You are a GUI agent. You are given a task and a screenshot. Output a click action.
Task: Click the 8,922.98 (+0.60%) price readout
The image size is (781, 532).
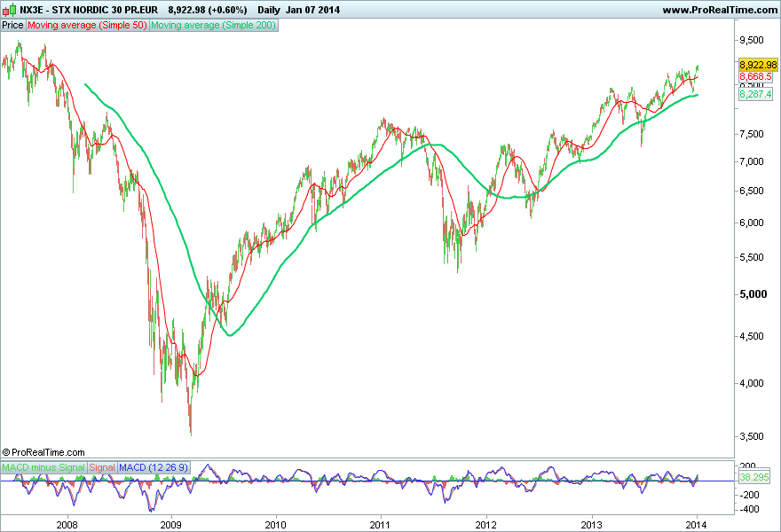[x=207, y=10]
